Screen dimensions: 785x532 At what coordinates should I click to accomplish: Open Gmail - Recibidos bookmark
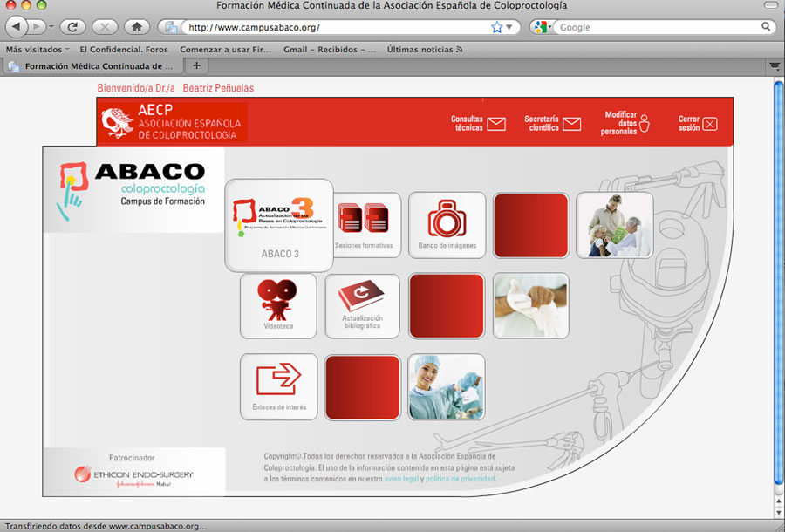330,50
